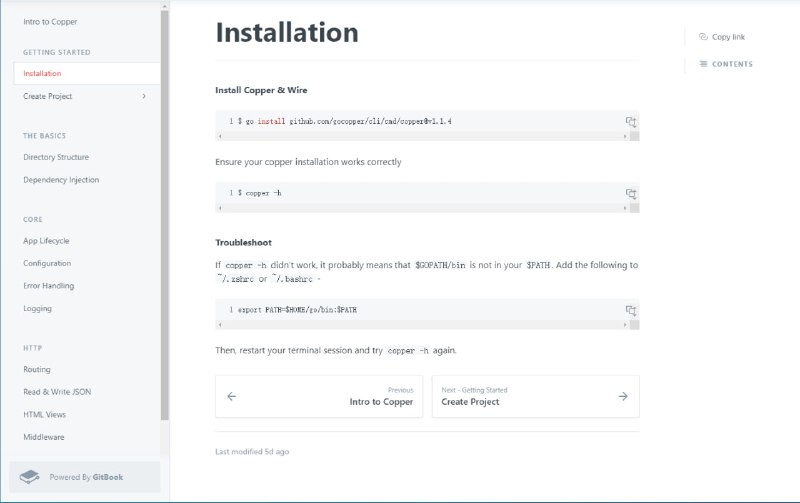This screenshot has width=800, height=503.
Task: Click Copy link text
Action: tap(728, 37)
